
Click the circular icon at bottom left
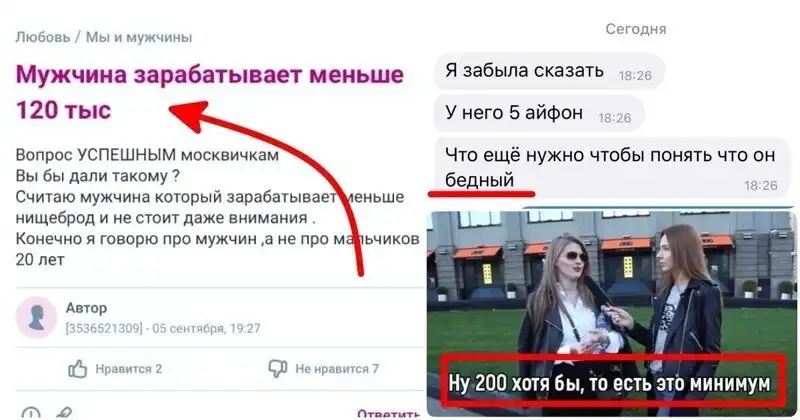(31, 413)
